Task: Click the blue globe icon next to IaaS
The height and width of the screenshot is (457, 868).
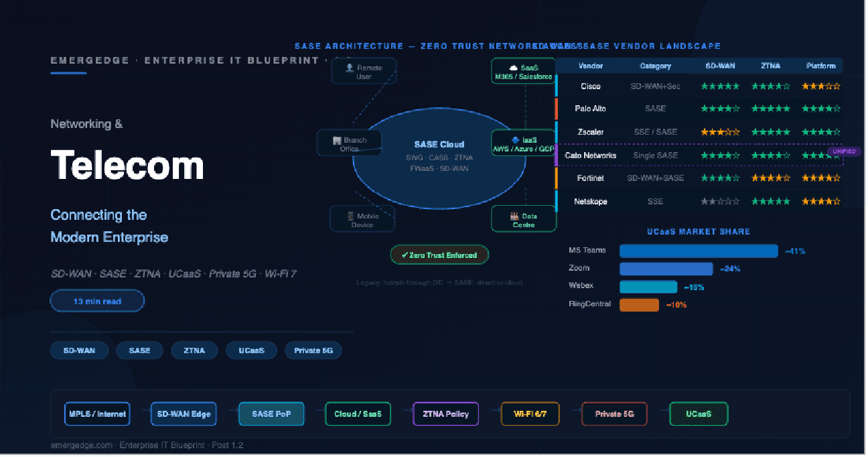Action: click(x=516, y=141)
